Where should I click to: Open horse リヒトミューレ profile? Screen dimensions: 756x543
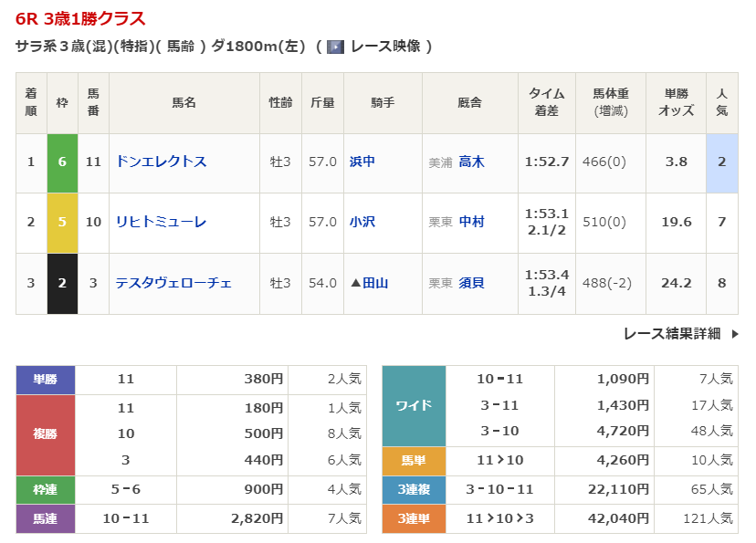[161, 222]
